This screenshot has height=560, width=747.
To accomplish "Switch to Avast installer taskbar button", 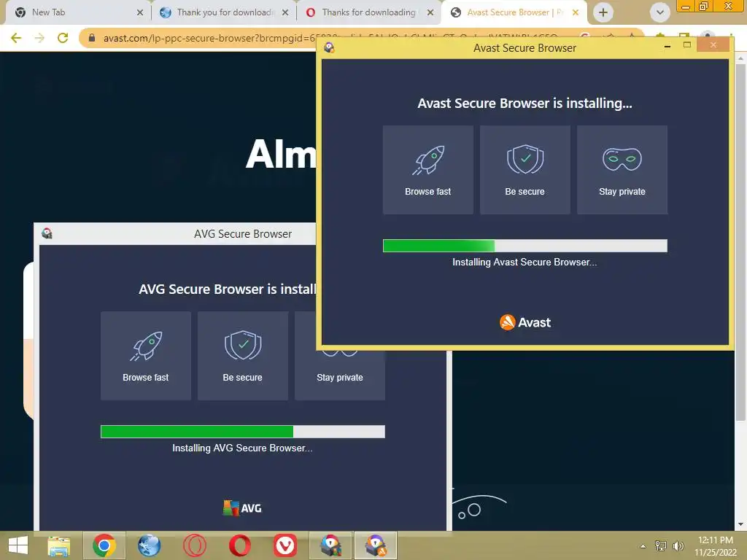I will [376, 545].
